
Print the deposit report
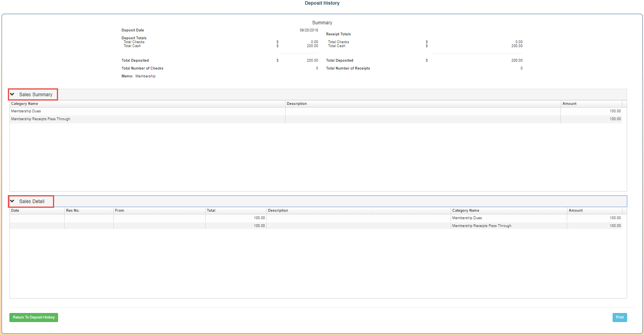click(x=619, y=317)
